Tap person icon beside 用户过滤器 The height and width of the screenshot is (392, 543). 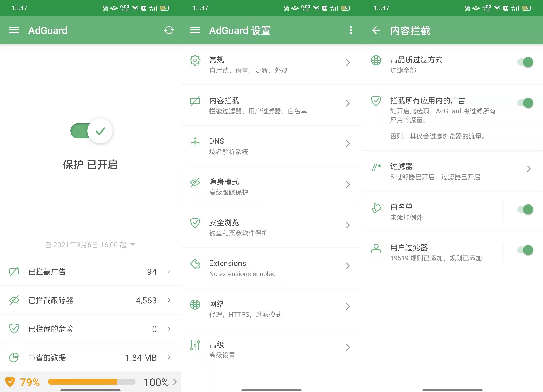pyautogui.click(x=376, y=248)
